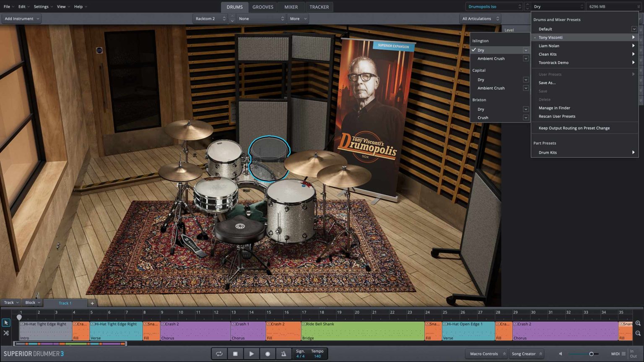This screenshot has height=362, width=644.
Task: Click the Record button in the transport
Action: [x=267, y=354]
